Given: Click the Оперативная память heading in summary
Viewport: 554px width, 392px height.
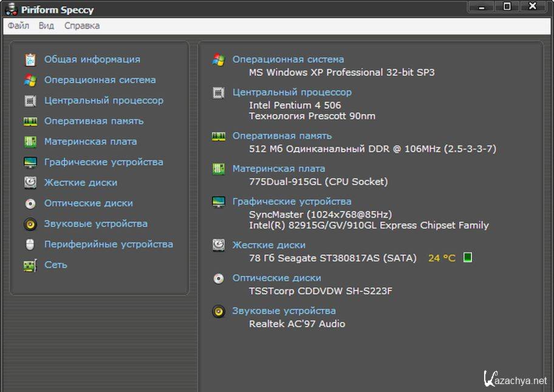Looking at the screenshot, I should 282,136.
